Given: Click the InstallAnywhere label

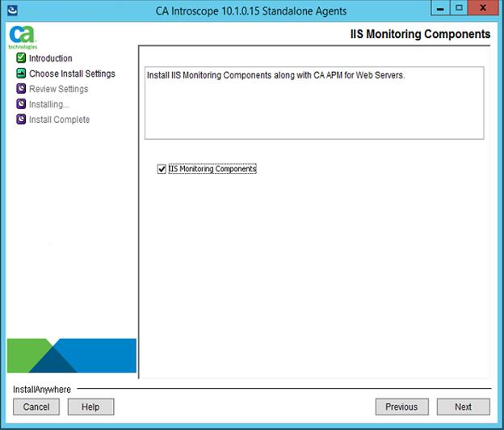Looking at the screenshot, I should click(x=42, y=390).
